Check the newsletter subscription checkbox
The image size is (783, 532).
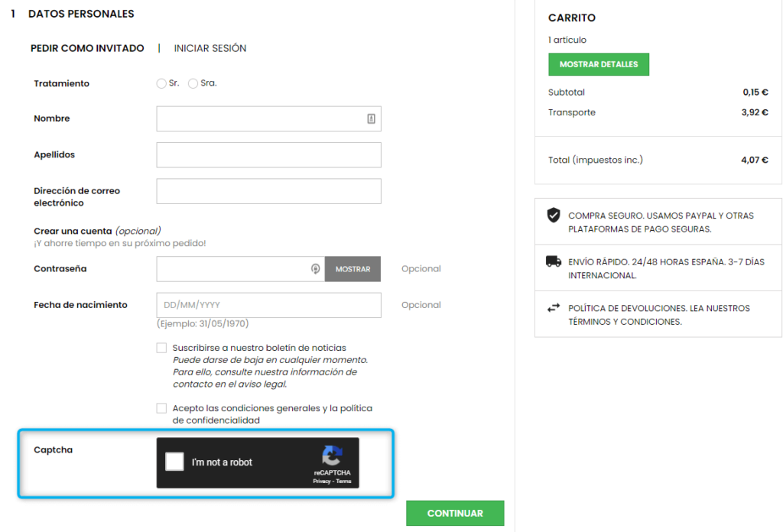point(161,348)
